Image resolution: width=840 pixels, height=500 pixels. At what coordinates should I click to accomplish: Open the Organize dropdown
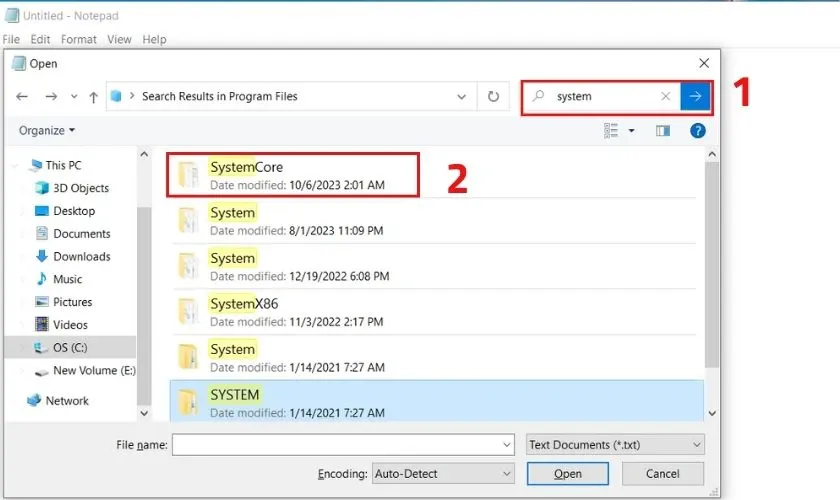point(47,130)
